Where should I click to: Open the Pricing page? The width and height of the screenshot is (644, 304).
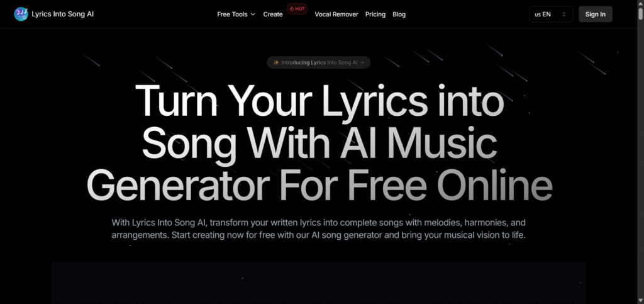(375, 14)
